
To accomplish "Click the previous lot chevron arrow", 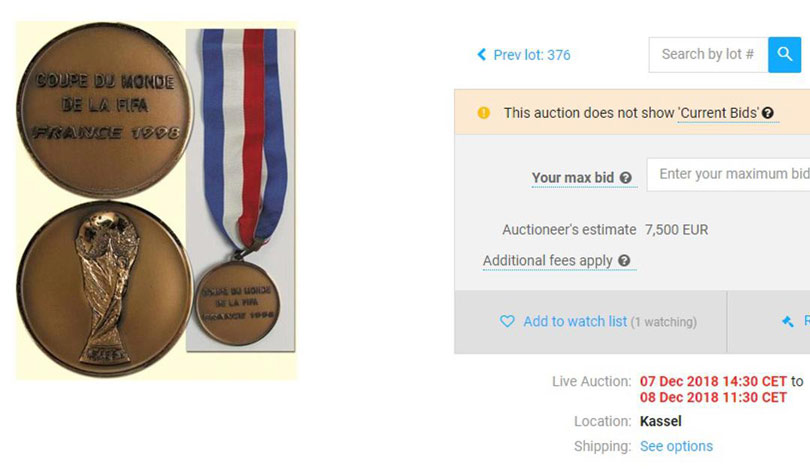I will [x=481, y=55].
